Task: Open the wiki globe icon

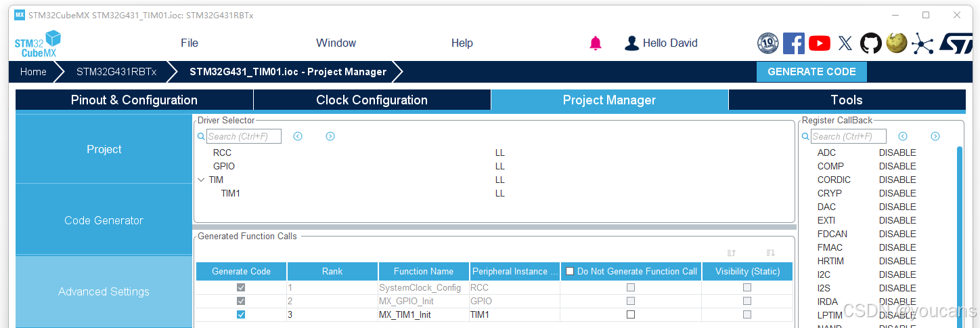Action: pos(896,43)
